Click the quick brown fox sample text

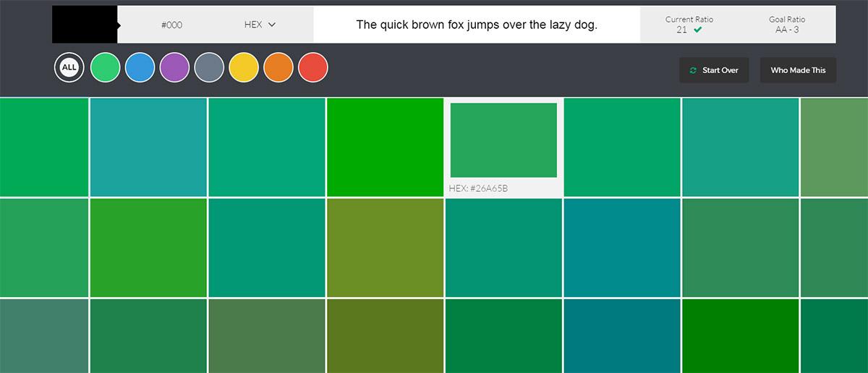pyautogui.click(x=477, y=25)
